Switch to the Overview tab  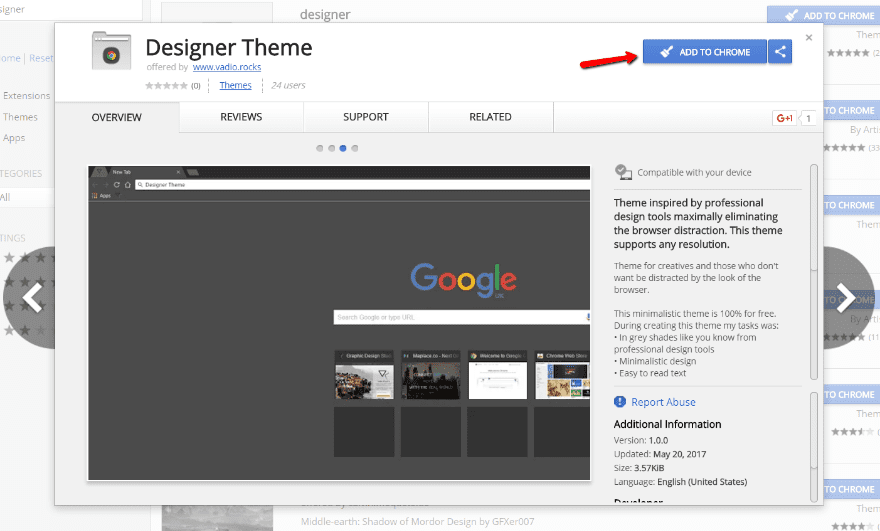117,117
